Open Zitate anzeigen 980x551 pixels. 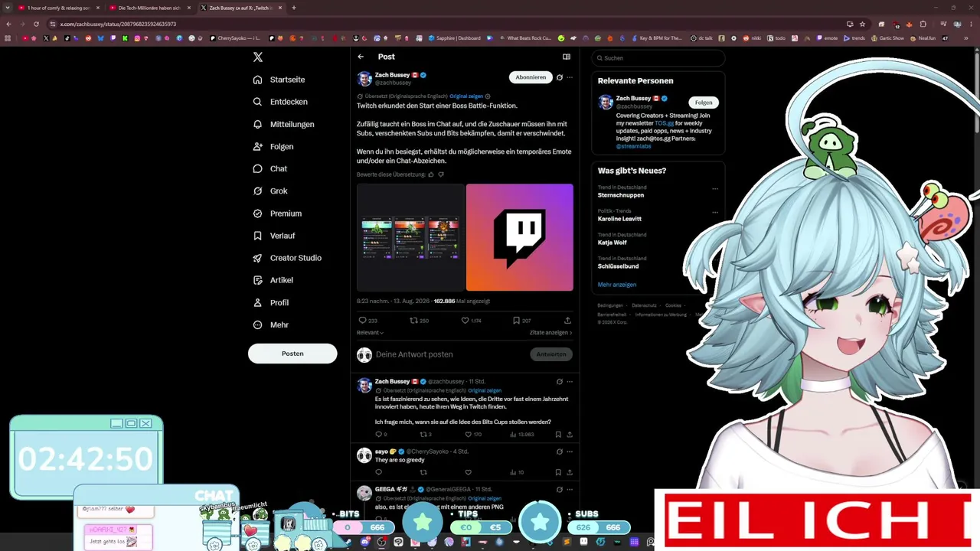[551, 333]
